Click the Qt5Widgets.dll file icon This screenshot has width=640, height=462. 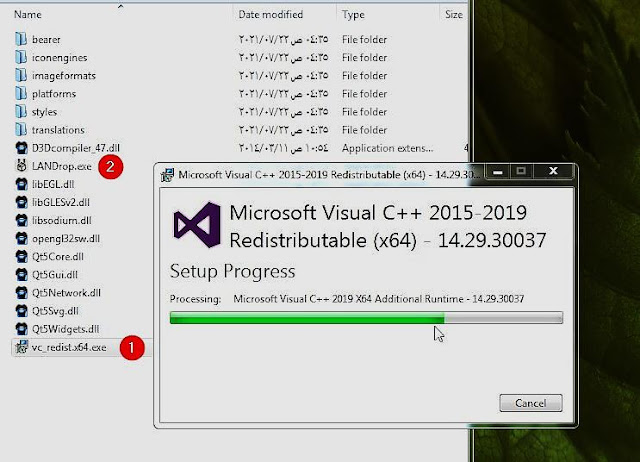[x=21, y=329]
